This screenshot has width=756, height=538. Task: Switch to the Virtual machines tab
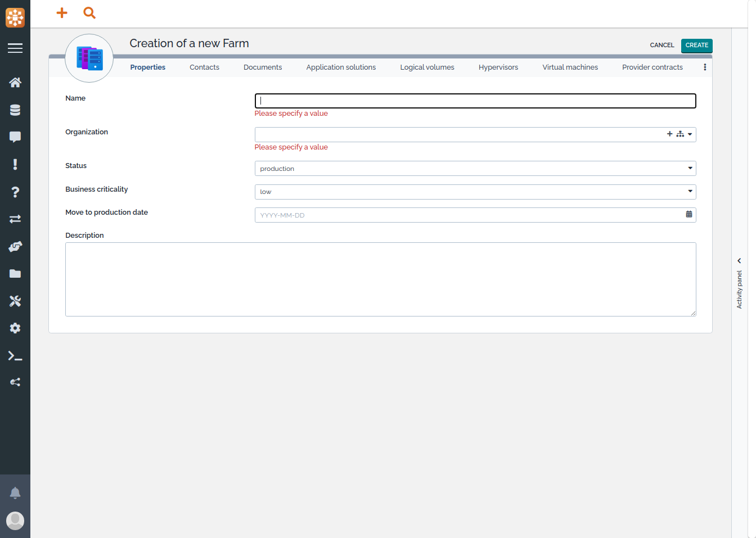570,67
